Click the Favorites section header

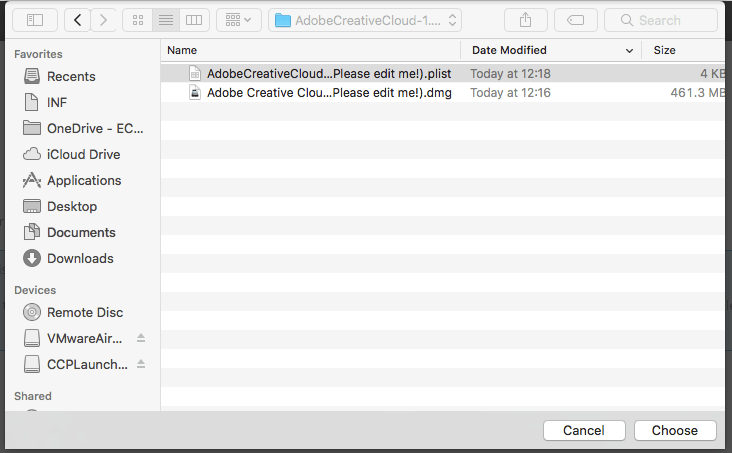pos(38,54)
